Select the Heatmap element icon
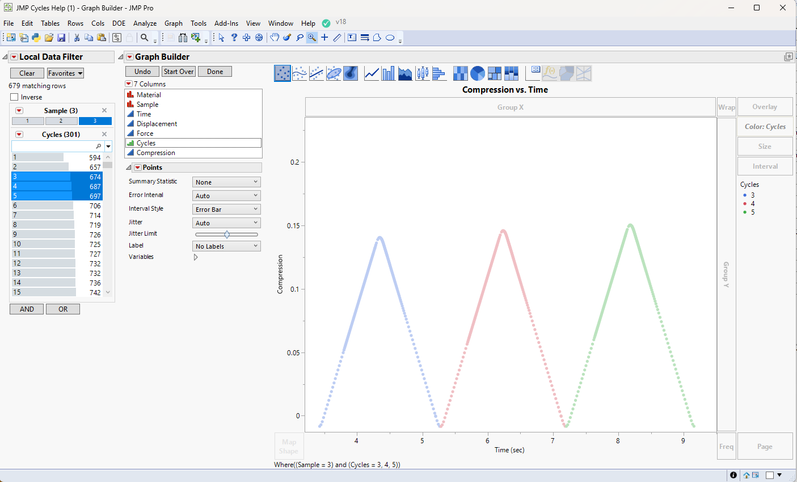This screenshot has width=797, height=482. coord(460,73)
